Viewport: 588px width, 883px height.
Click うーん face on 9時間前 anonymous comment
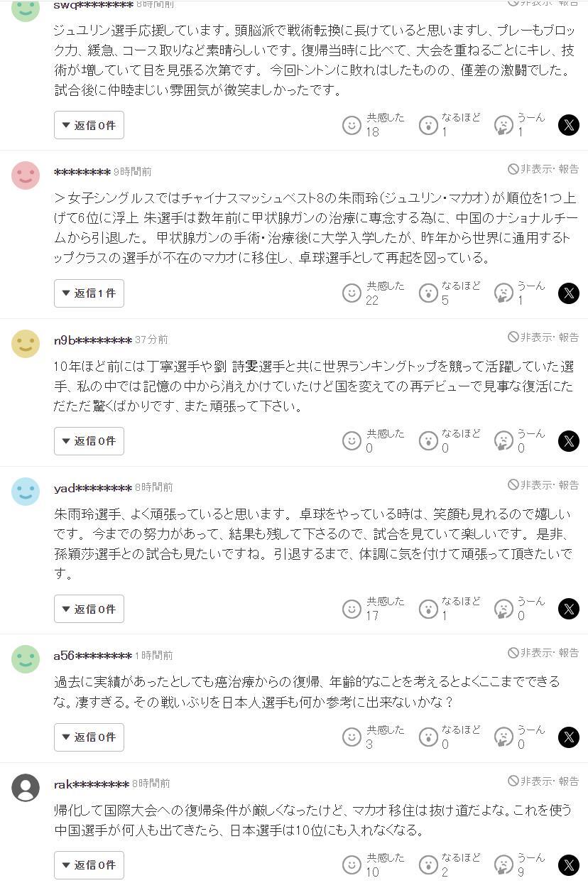click(x=503, y=293)
